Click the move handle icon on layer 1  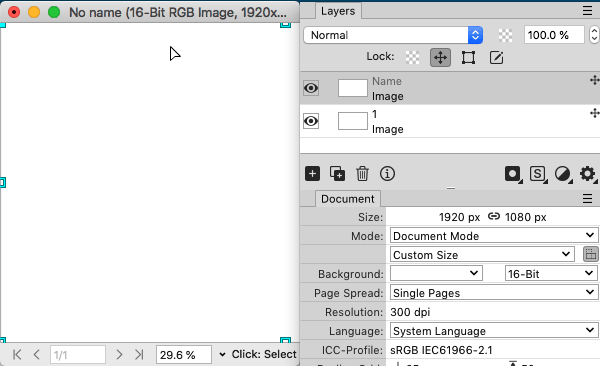point(594,113)
